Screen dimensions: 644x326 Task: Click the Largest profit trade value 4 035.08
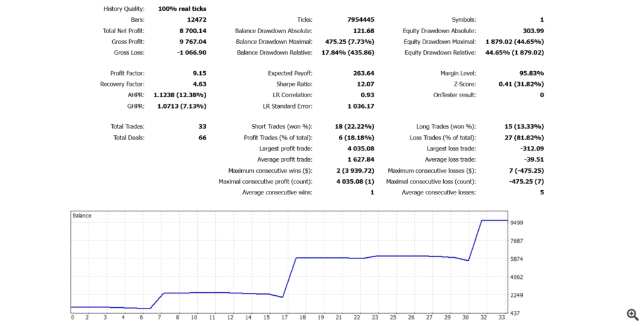pyautogui.click(x=361, y=149)
